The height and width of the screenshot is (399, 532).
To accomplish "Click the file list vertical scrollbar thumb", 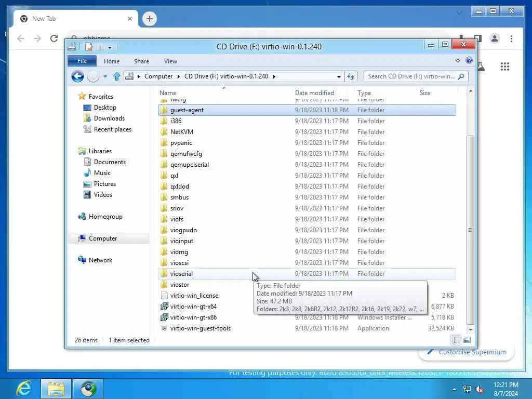I will [x=470, y=230].
